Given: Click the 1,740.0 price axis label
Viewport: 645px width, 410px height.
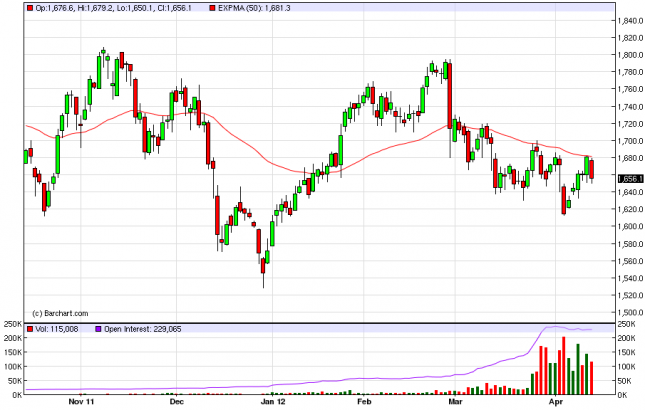Looking at the screenshot, I should [x=630, y=107].
